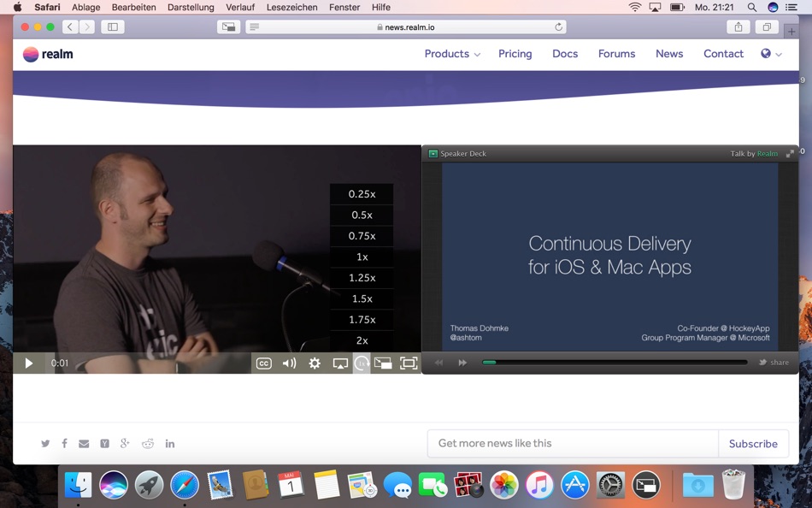The image size is (812, 508).
Task: Enable picture-in-picture mode
Action: (x=383, y=363)
